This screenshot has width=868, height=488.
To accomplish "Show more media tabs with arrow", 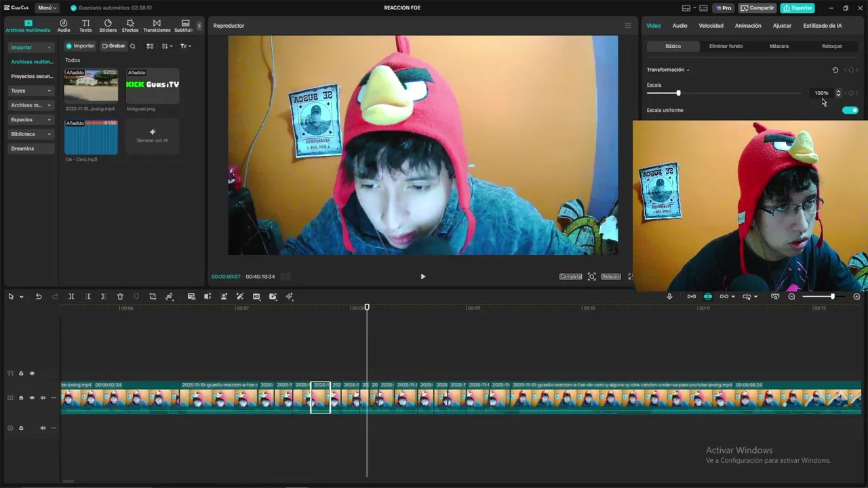I will point(199,26).
